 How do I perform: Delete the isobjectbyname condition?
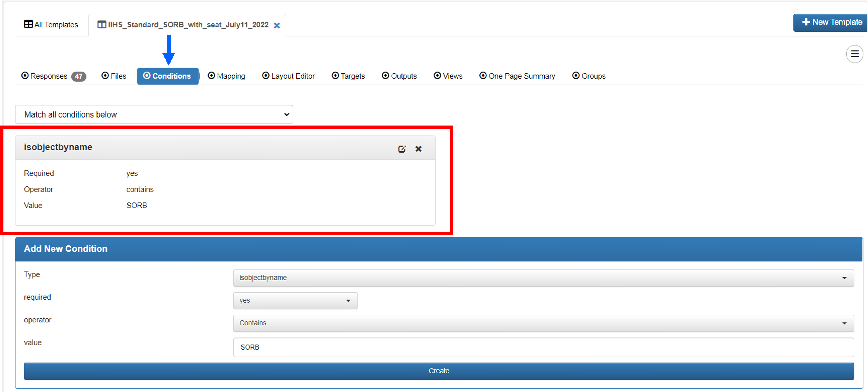(x=418, y=149)
